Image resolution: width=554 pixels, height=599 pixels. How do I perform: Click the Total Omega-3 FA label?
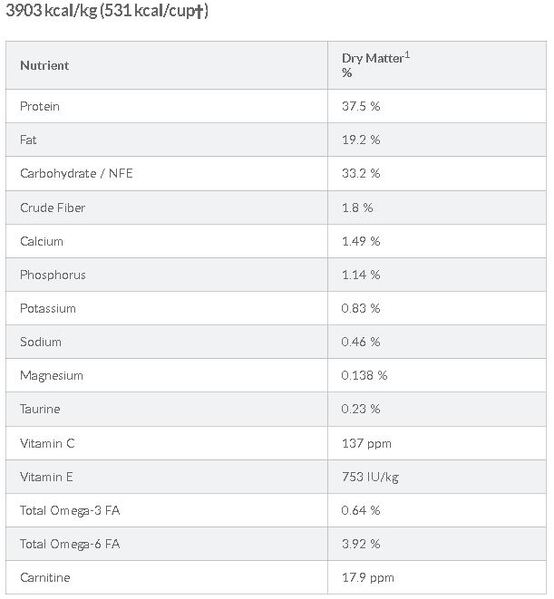coord(70,511)
